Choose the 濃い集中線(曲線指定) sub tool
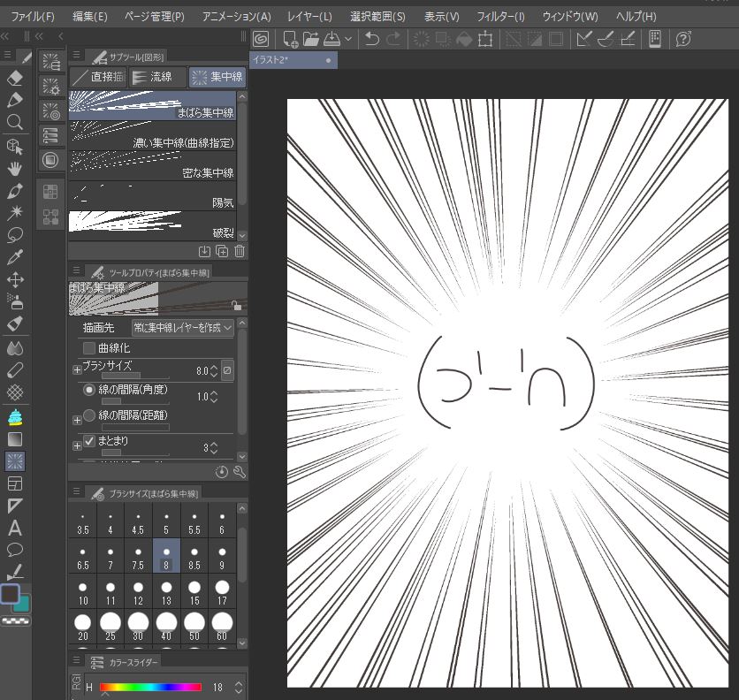The image size is (739, 700). [154, 134]
